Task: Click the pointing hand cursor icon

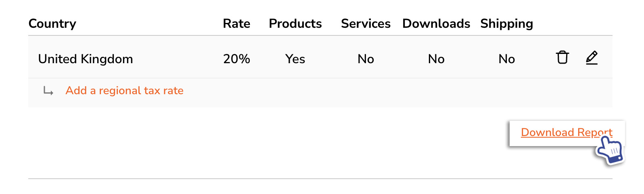Action: point(610,150)
